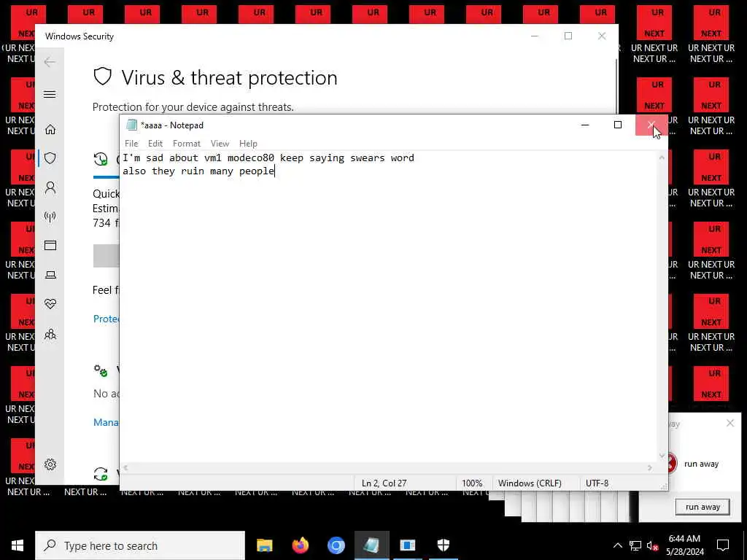Open the notification center icon

click(723, 545)
